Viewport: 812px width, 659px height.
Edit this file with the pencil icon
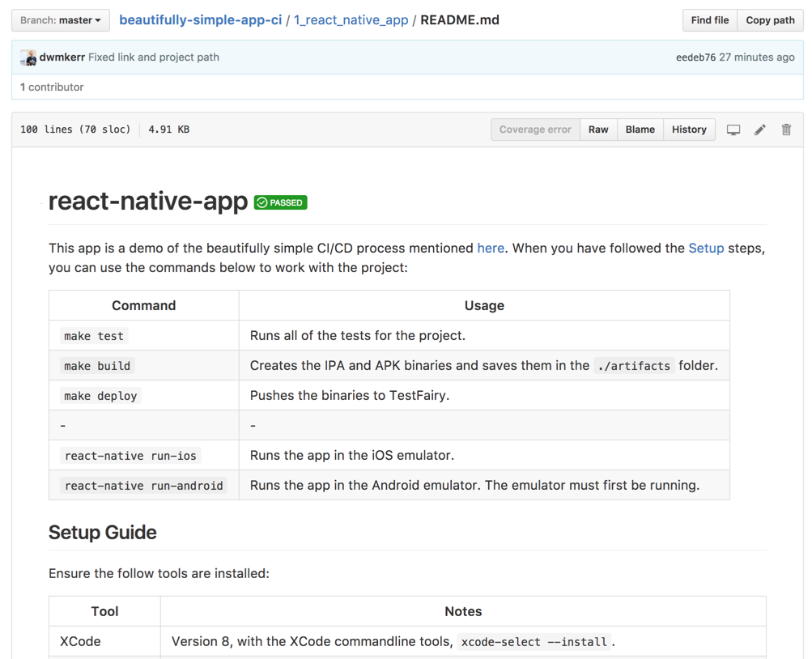pos(759,130)
